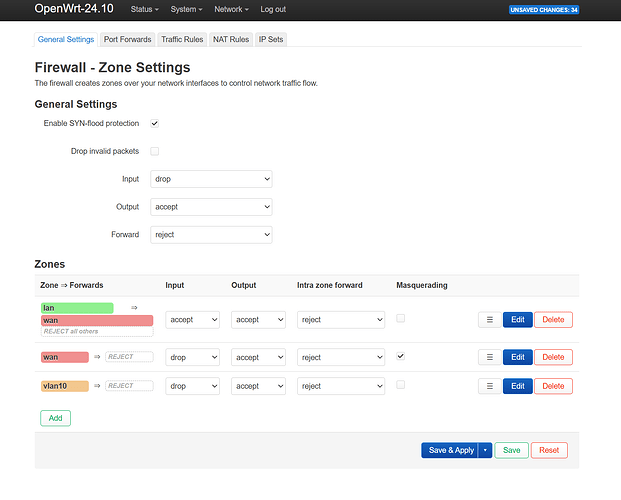Screen dimensions: 621x500
Task: Switch to the Port Forwards tab
Action: point(127,39)
